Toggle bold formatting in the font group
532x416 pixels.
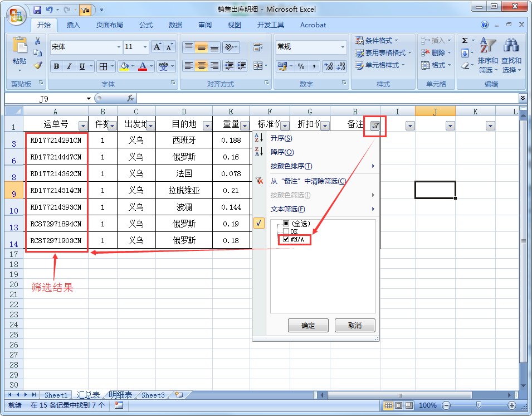[x=57, y=66]
